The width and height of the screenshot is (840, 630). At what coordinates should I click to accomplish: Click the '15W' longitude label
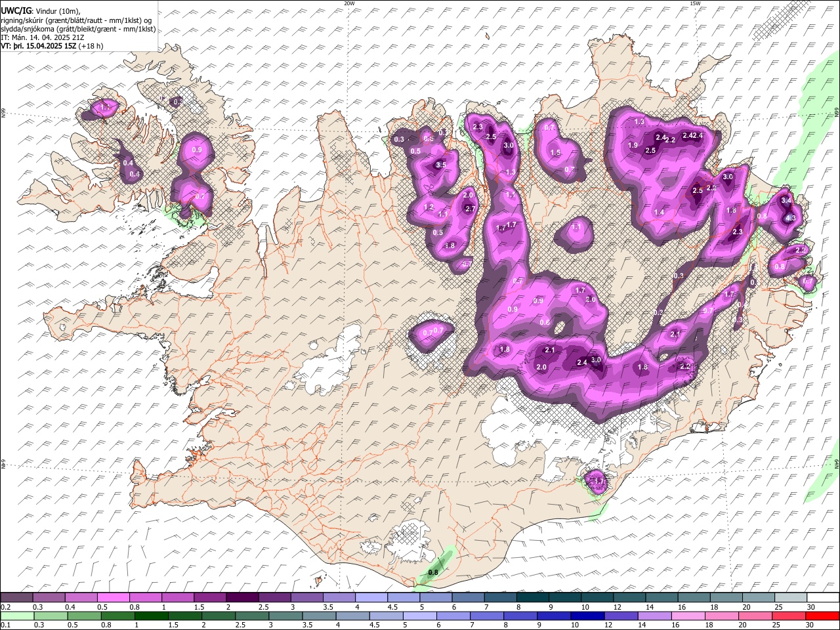695,3
